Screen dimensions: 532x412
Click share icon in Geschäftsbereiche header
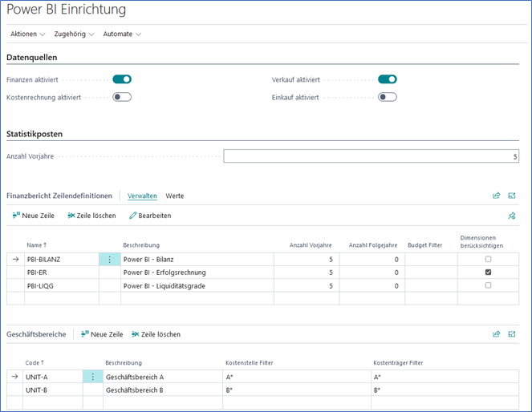pos(496,334)
